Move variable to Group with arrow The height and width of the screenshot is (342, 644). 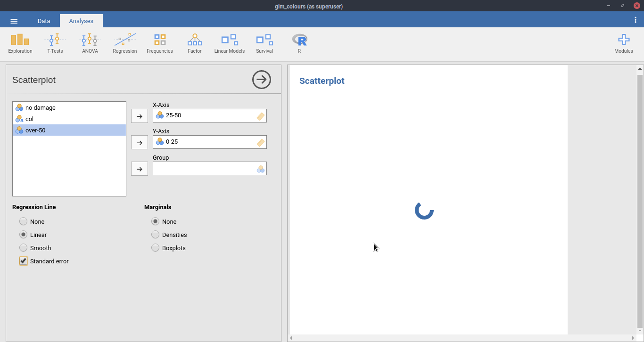(x=140, y=169)
